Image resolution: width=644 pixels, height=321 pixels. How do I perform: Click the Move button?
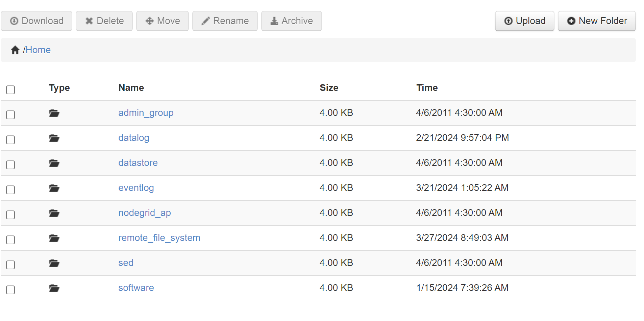pyautogui.click(x=163, y=21)
